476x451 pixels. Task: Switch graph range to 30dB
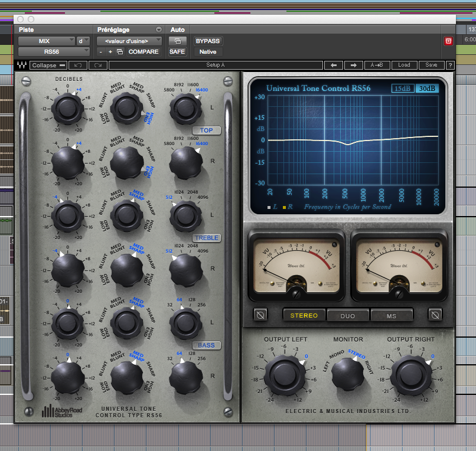pyautogui.click(x=427, y=89)
